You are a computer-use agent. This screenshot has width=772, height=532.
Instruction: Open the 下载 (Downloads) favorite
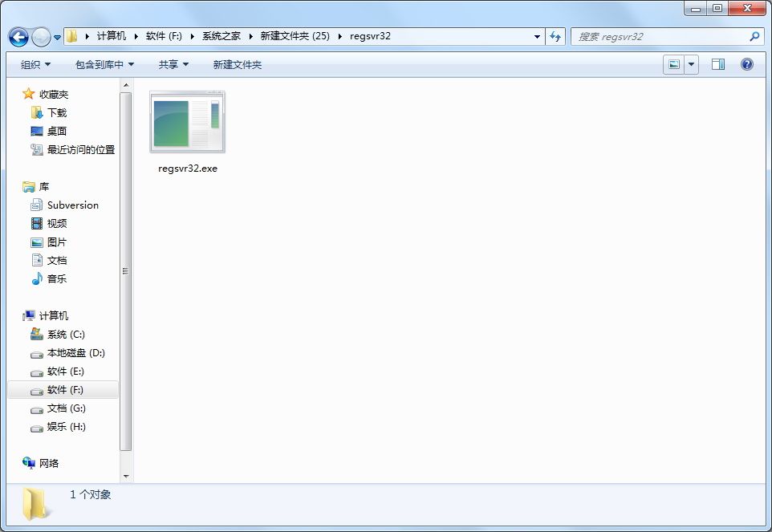pyautogui.click(x=55, y=112)
